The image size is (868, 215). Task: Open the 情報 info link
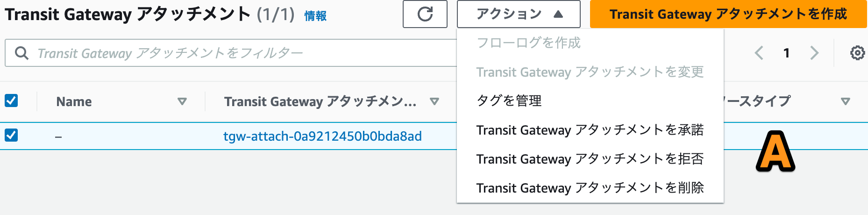[315, 16]
